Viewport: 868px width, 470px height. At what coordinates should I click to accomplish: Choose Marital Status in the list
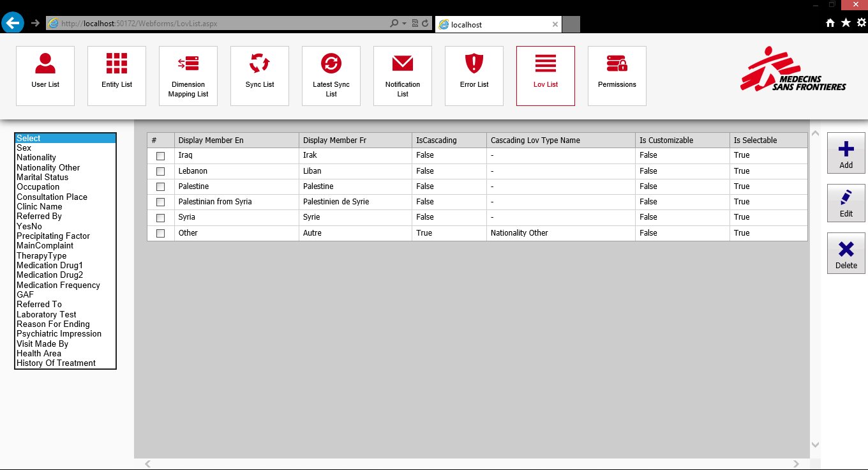65,177
